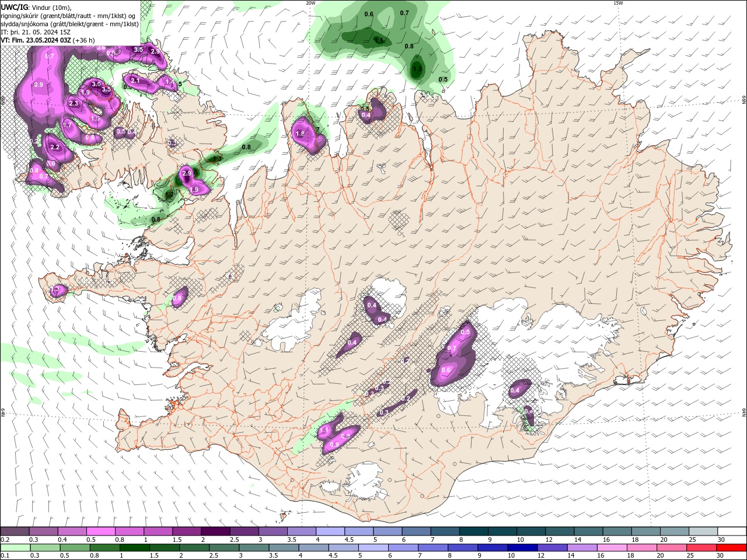Click the upper legend swatch labeled 0.2

tap(15, 531)
